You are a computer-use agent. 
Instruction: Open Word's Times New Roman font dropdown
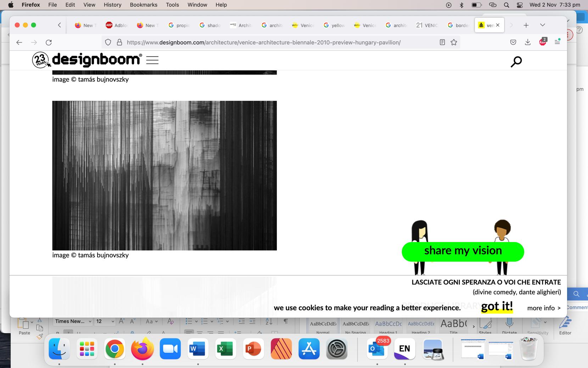click(x=90, y=322)
